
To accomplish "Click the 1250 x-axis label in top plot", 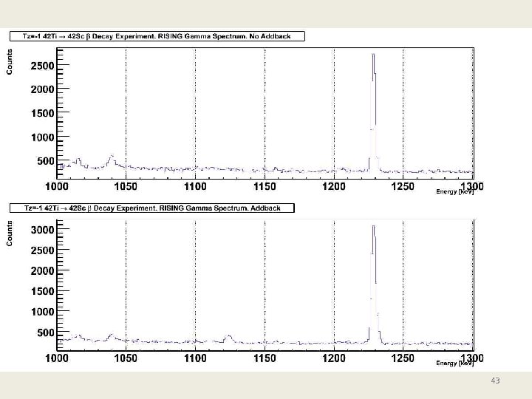I will point(403,186).
